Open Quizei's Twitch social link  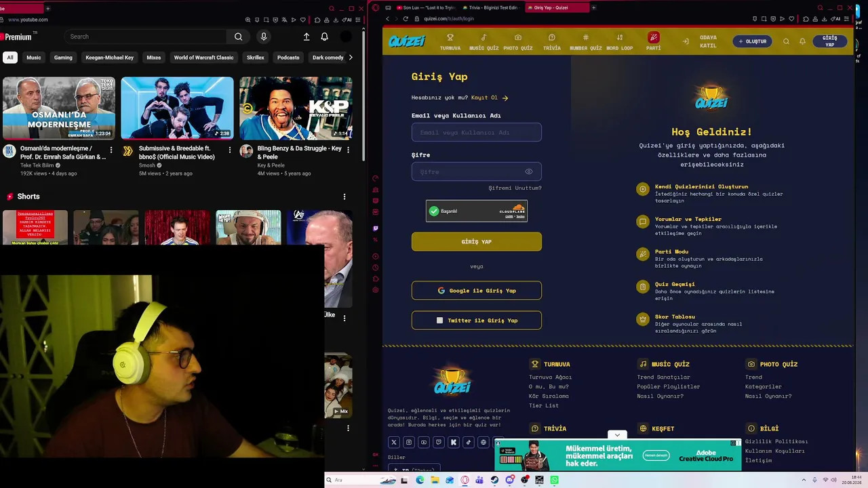point(438,442)
